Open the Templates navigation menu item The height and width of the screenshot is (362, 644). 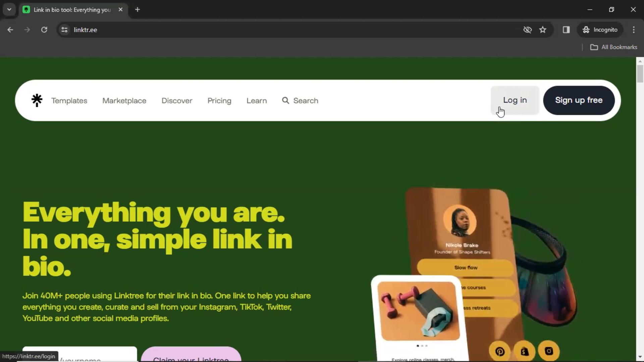[69, 100]
